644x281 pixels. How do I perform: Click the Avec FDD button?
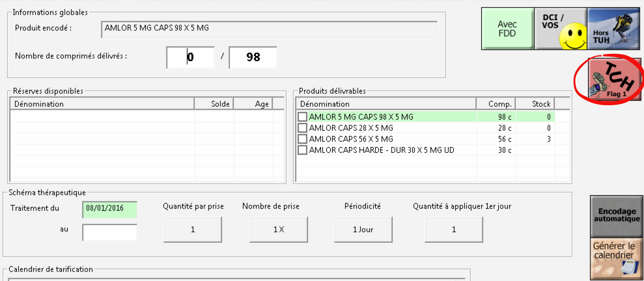(x=508, y=29)
